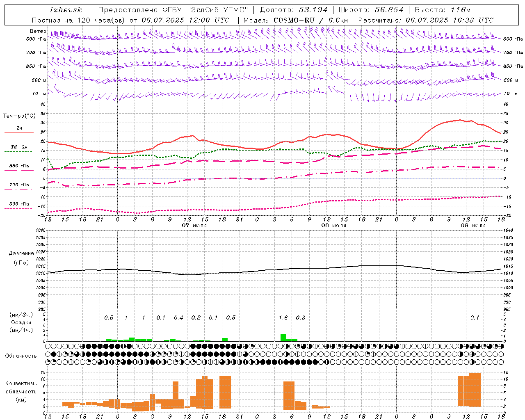Click the '0.2' precipitation amount value

pos(196,317)
